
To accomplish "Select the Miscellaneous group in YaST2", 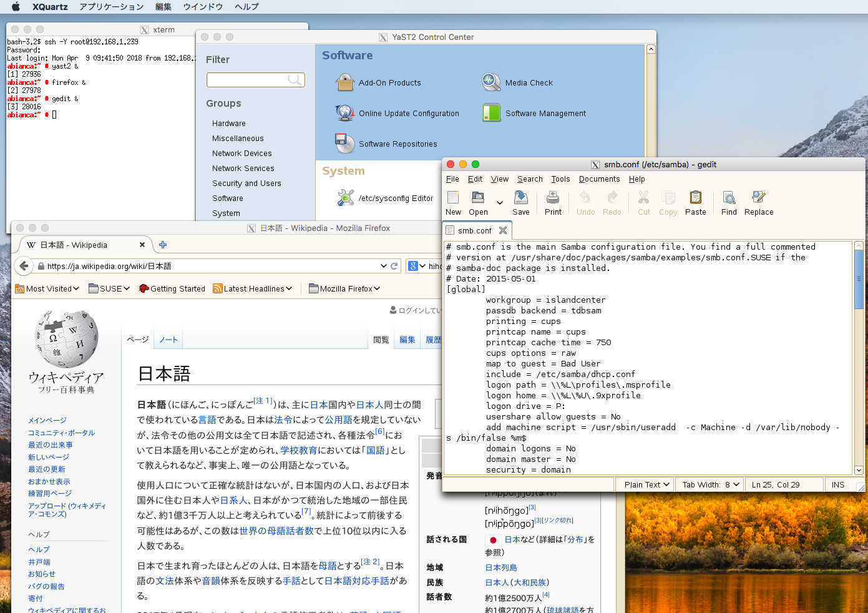I will pos(238,139).
